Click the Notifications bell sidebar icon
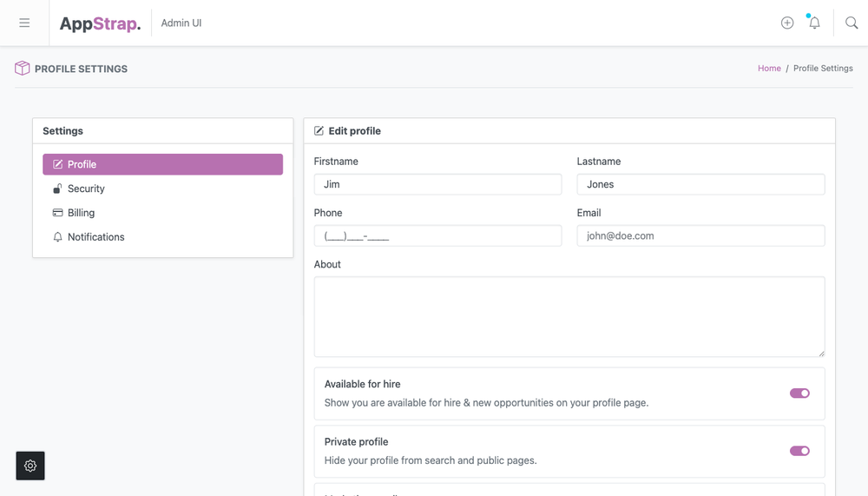This screenshot has height=496, width=868. click(57, 236)
